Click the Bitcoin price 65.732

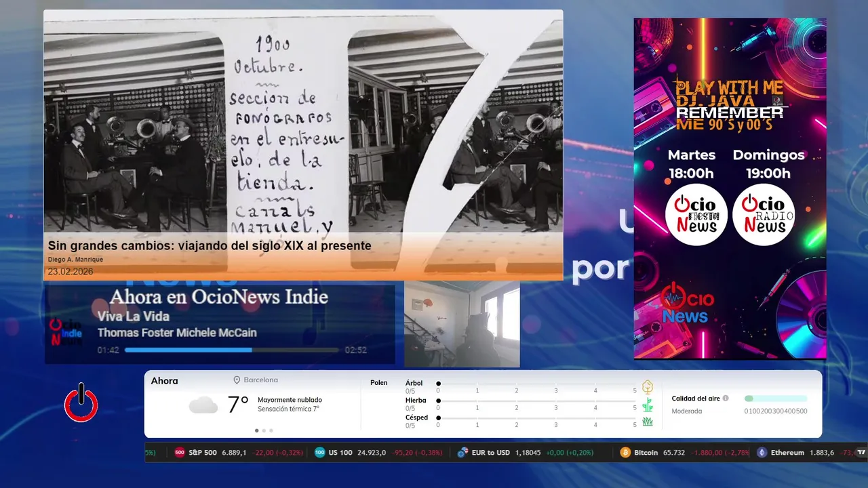click(673, 453)
